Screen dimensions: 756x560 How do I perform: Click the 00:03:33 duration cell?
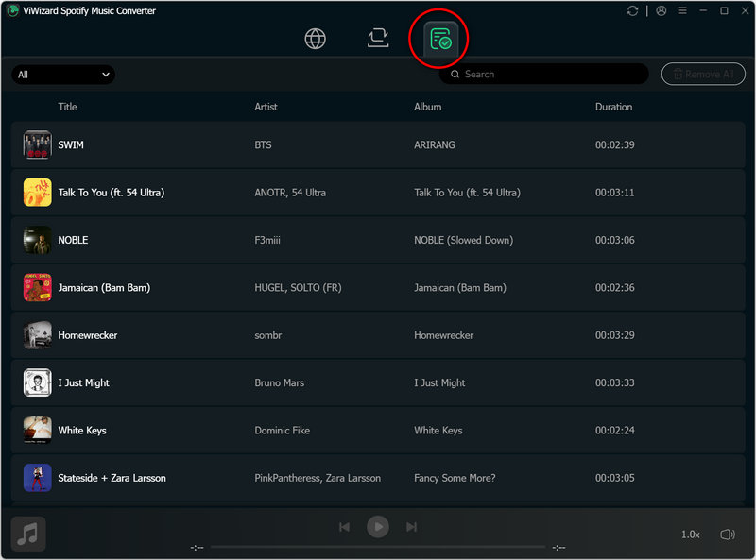pyautogui.click(x=615, y=382)
